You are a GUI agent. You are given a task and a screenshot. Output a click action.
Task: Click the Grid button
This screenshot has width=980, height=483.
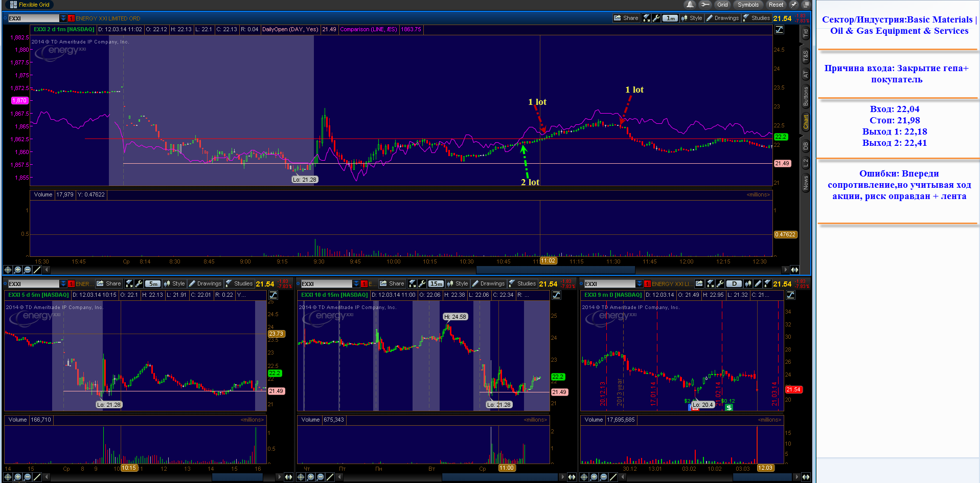click(722, 5)
